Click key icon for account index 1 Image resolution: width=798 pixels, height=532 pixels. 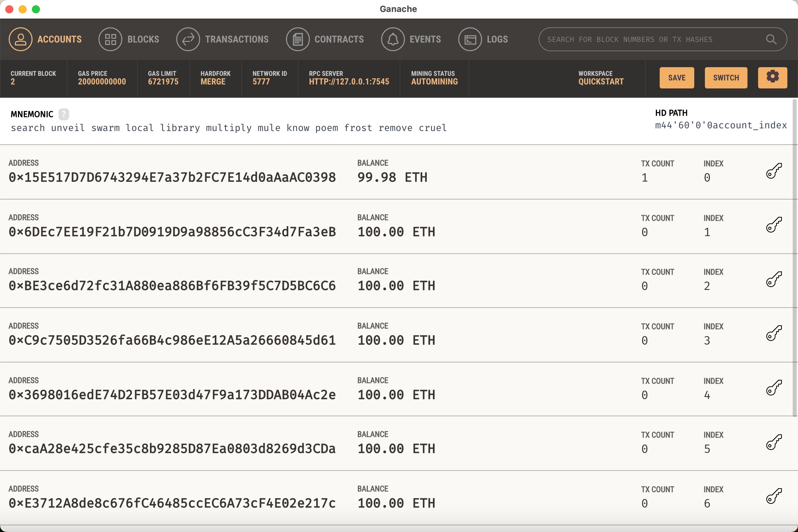tap(774, 225)
